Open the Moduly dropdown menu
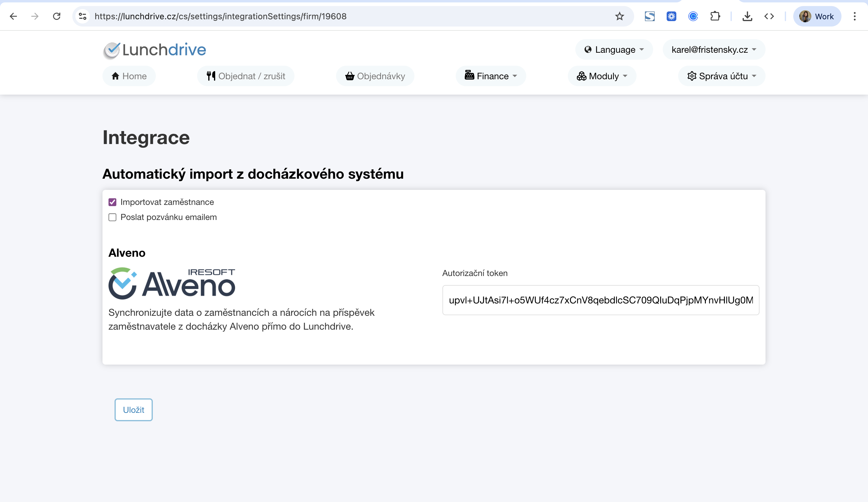Viewport: 868px width, 502px height. (x=602, y=76)
